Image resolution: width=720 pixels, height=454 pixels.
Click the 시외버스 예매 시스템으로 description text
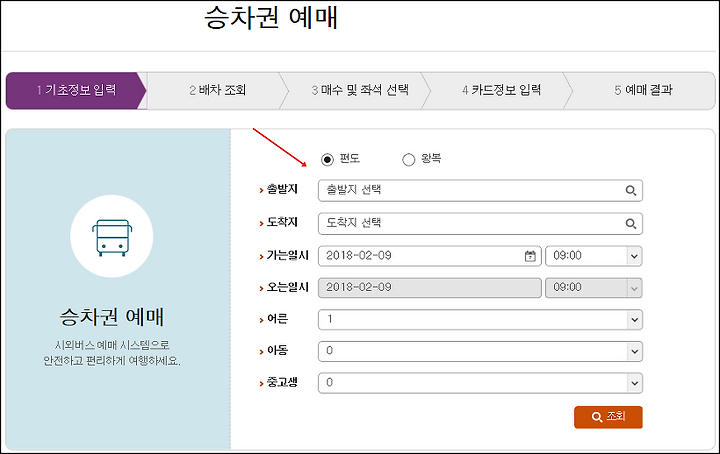[112, 345]
